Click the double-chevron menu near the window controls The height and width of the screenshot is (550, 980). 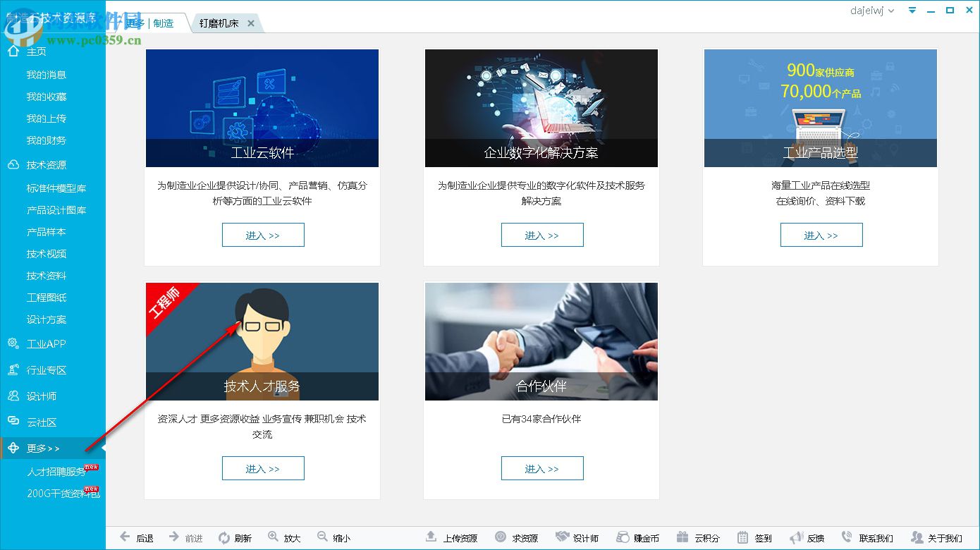click(x=912, y=10)
